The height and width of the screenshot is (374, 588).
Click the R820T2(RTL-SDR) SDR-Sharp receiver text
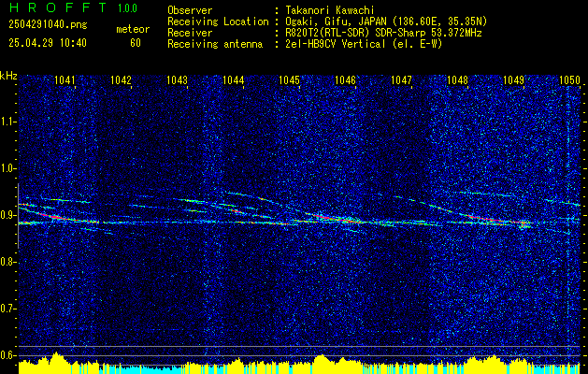(x=383, y=33)
